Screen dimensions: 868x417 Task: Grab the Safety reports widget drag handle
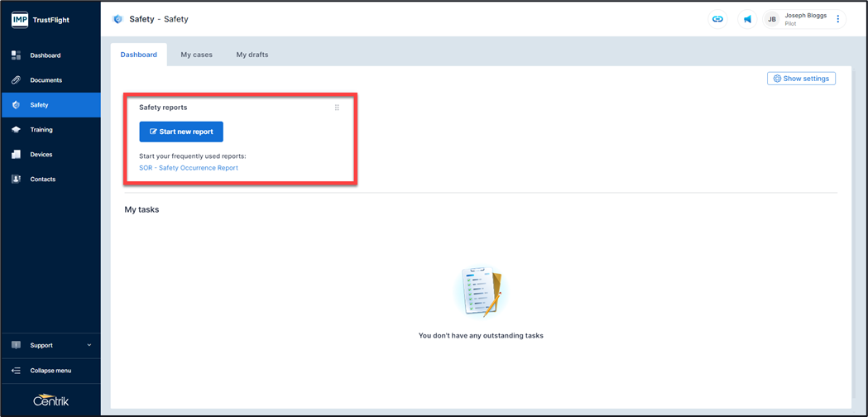pos(337,108)
